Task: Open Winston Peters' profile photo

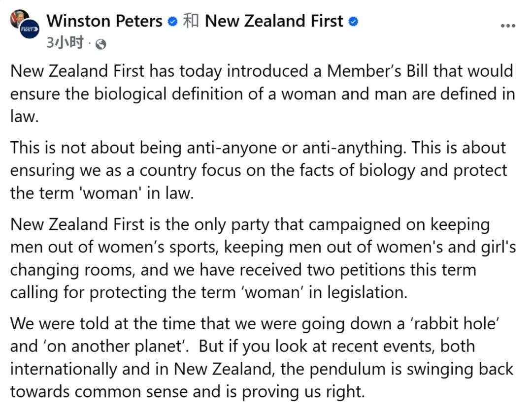Action: (x=19, y=18)
